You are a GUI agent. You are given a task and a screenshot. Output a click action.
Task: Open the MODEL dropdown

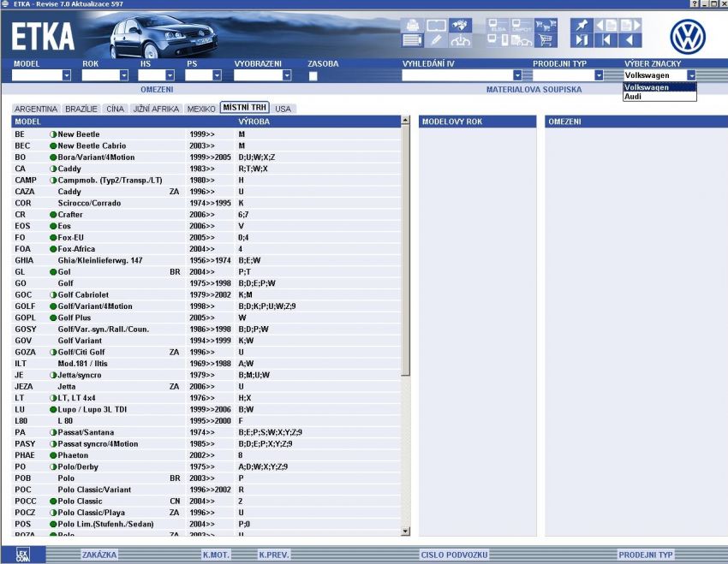(67, 75)
